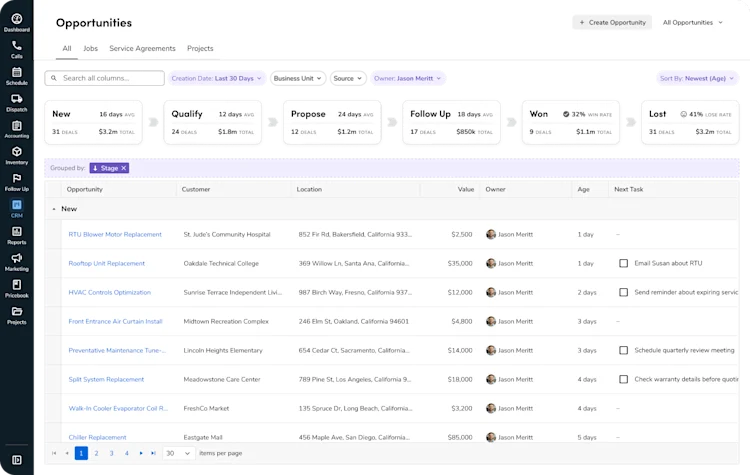Open the items per page dropdown
This screenshot has width=750, height=475.
[x=178, y=453]
